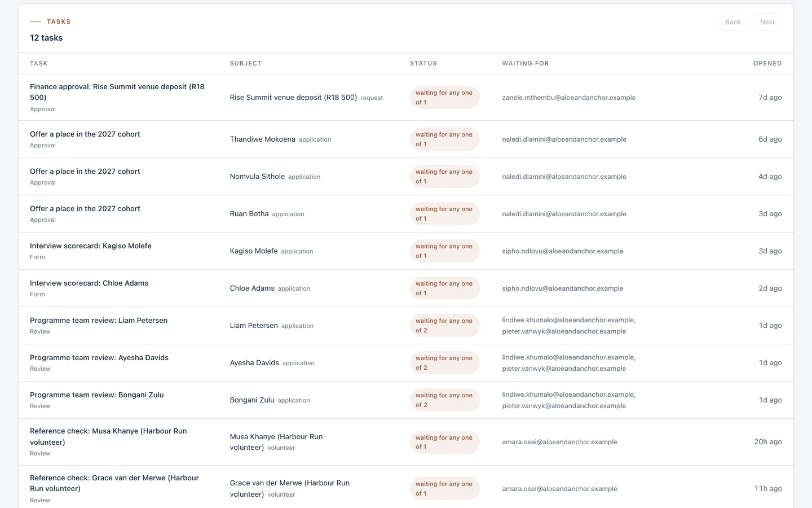Open the "Interview scorecard: Chloe Adams" task
812x508 pixels.
pyautogui.click(x=89, y=283)
